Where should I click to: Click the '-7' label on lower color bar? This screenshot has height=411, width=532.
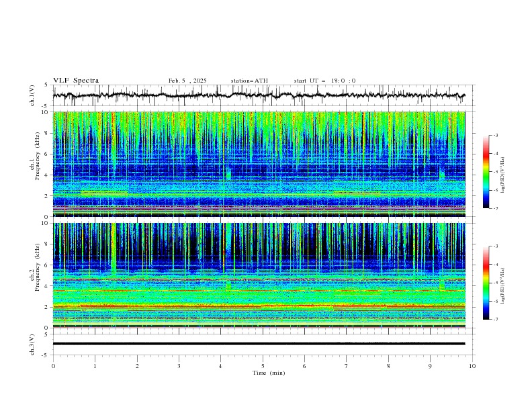click(496, 320)
